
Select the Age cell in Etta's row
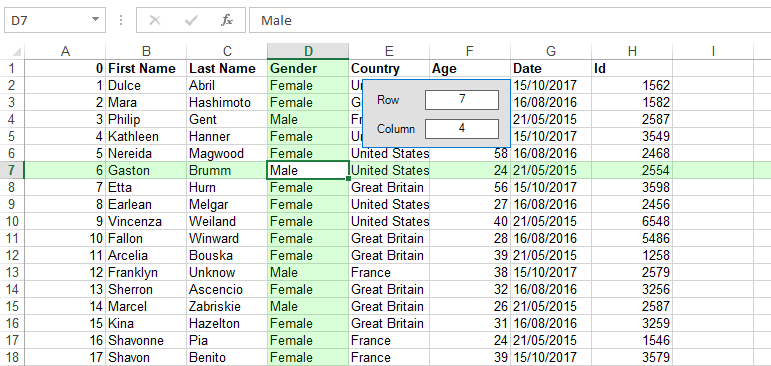pos(470,187)
